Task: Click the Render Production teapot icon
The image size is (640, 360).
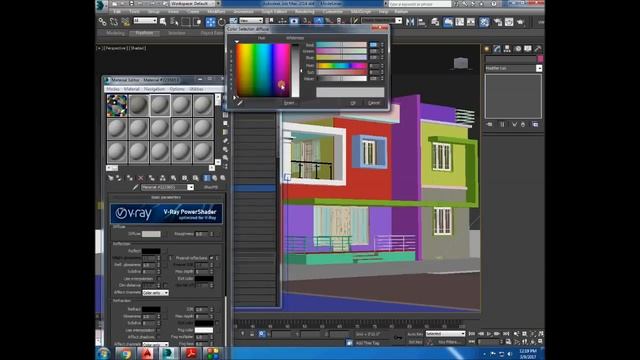Action: pos(520,22)
